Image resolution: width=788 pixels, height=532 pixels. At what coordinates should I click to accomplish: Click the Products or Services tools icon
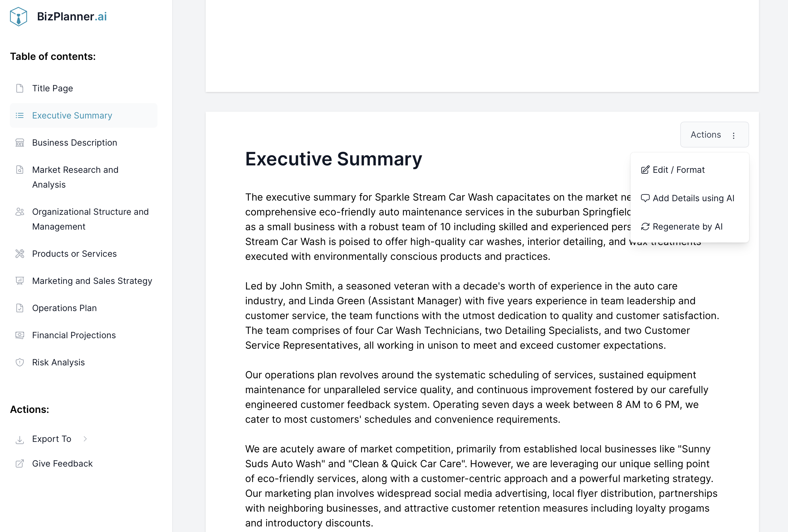click(20, 254)
